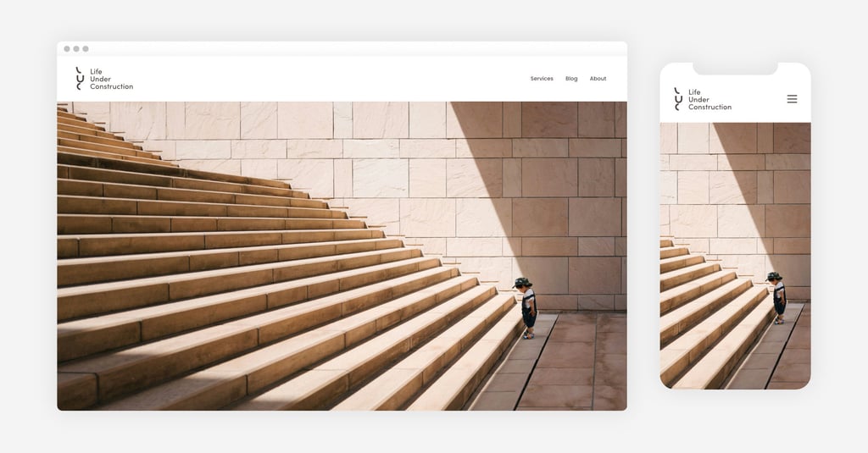This screenshot has width=868, height=453.
Task: Open the Blog menu item
Action: point(571,79)
